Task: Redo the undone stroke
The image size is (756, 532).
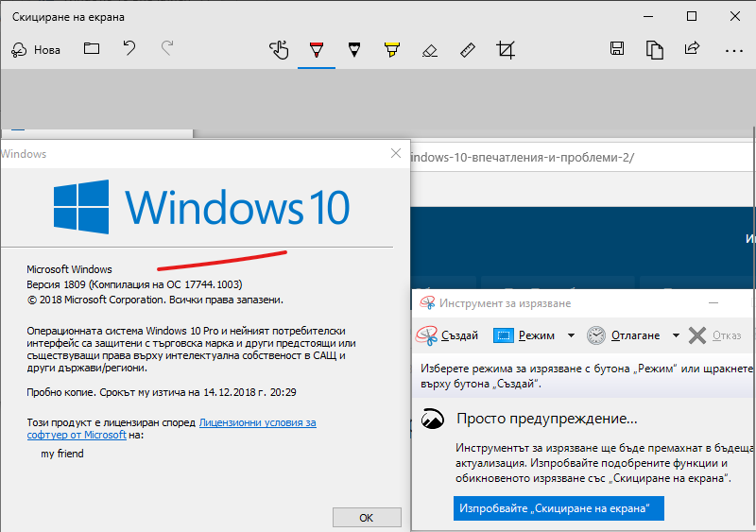Action: click(167, 49)
